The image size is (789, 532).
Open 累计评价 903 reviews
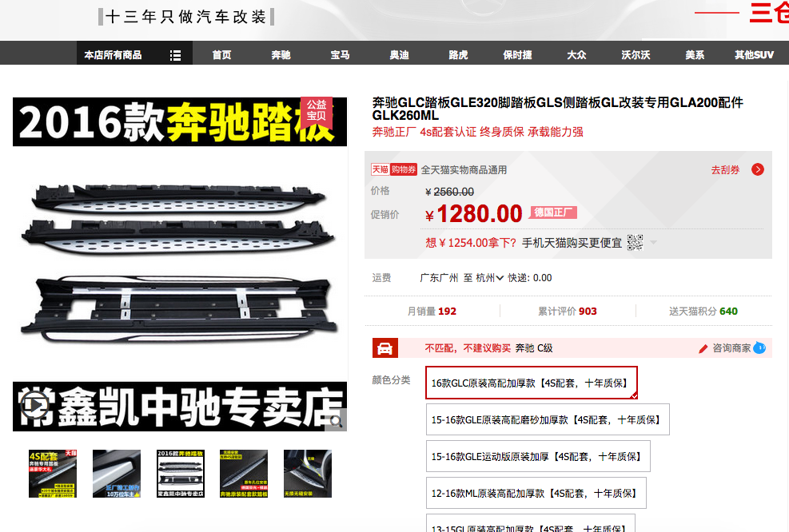point(567,312)
